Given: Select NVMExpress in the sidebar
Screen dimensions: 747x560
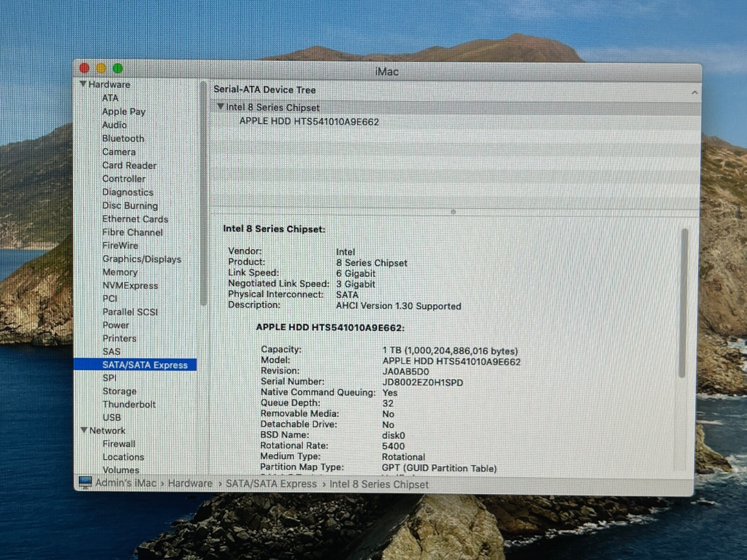Looking at the screenshot, I should click(130, 286).
